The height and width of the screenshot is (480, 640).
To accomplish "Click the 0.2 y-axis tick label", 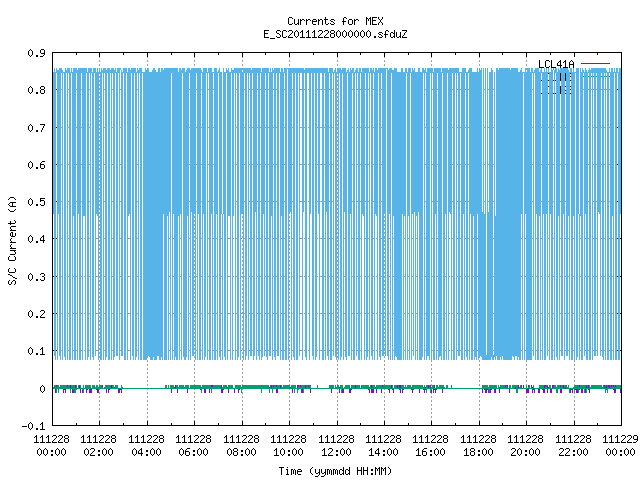I will pos(36,314).
